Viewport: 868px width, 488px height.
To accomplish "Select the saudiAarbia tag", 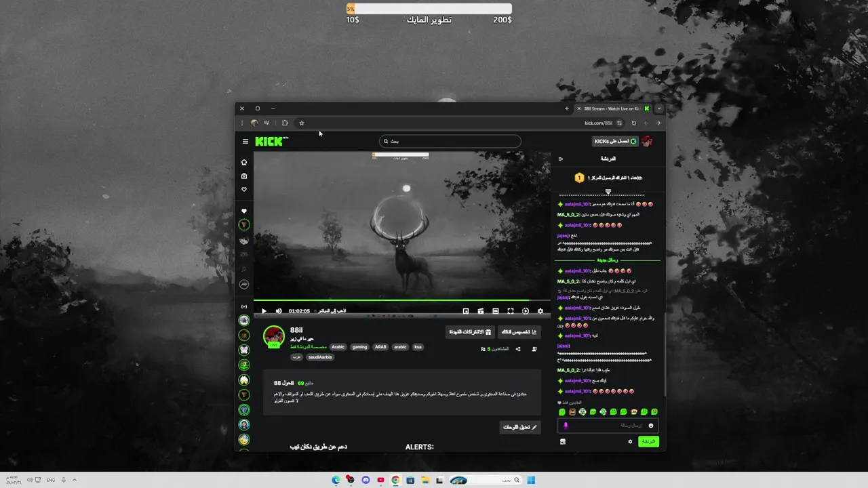I will pos(320,357).
